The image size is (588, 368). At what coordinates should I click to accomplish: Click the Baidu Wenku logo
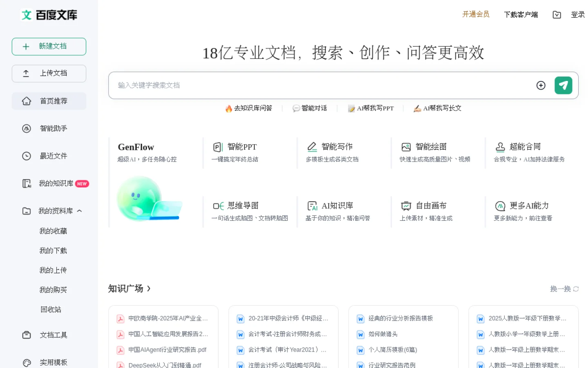coord(49,15)
